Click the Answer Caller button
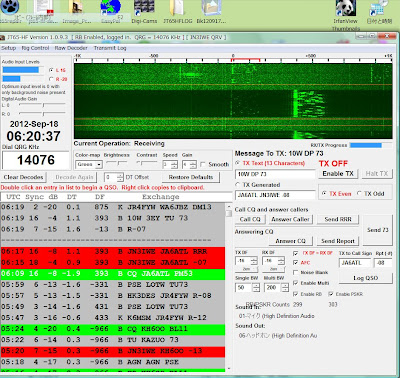Image resolution: width=400 pixels, height=378 pixels. (290, 219)
